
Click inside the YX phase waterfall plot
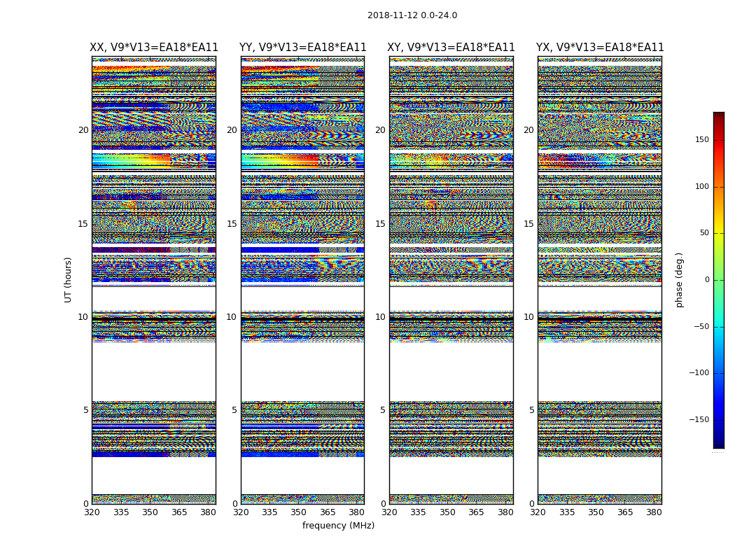pos(600,280)
